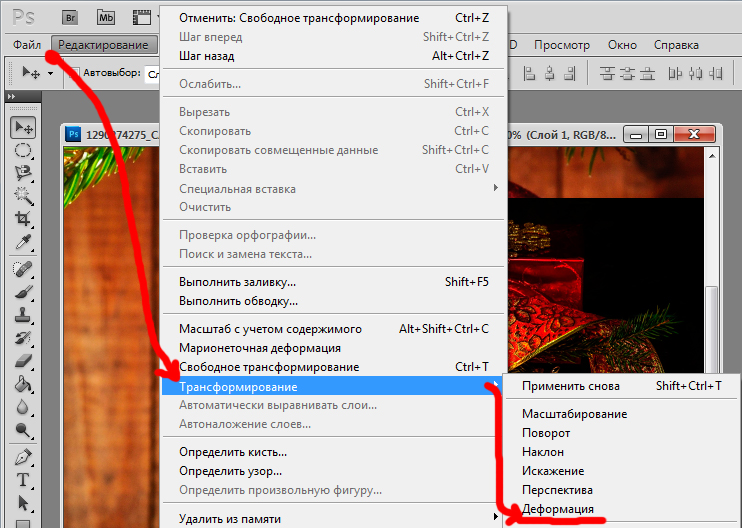742x528 pixels.
Task: Select the Magic Wand tool
Action: point(23,195)
